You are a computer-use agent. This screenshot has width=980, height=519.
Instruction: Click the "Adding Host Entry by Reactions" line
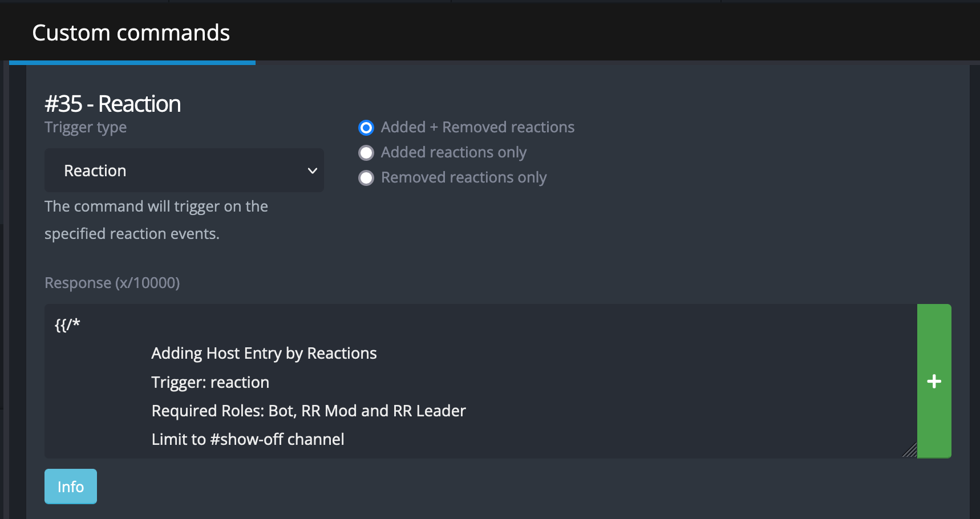tap(264, 354)
